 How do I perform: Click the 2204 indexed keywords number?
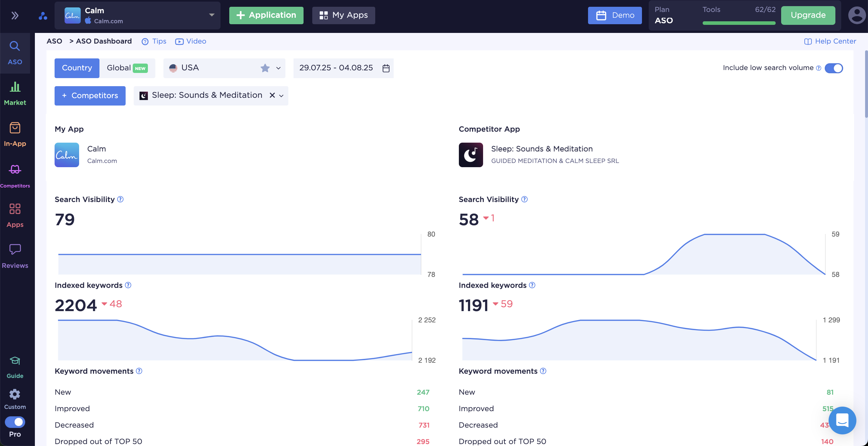[x=76, y=306]
